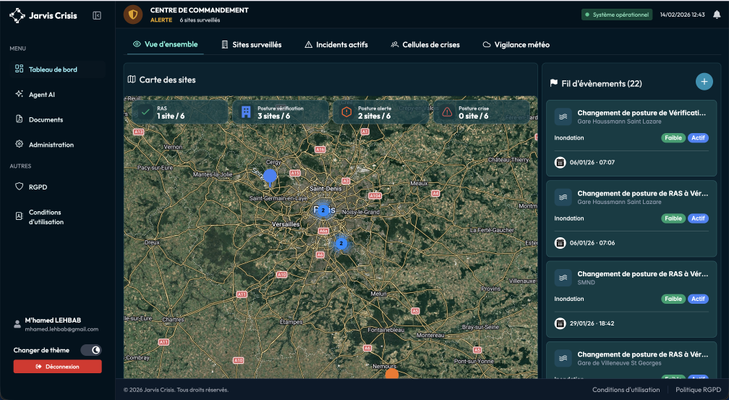Click the alert shield icon in header
Viewport: 729px width, 400px height.
133,15
